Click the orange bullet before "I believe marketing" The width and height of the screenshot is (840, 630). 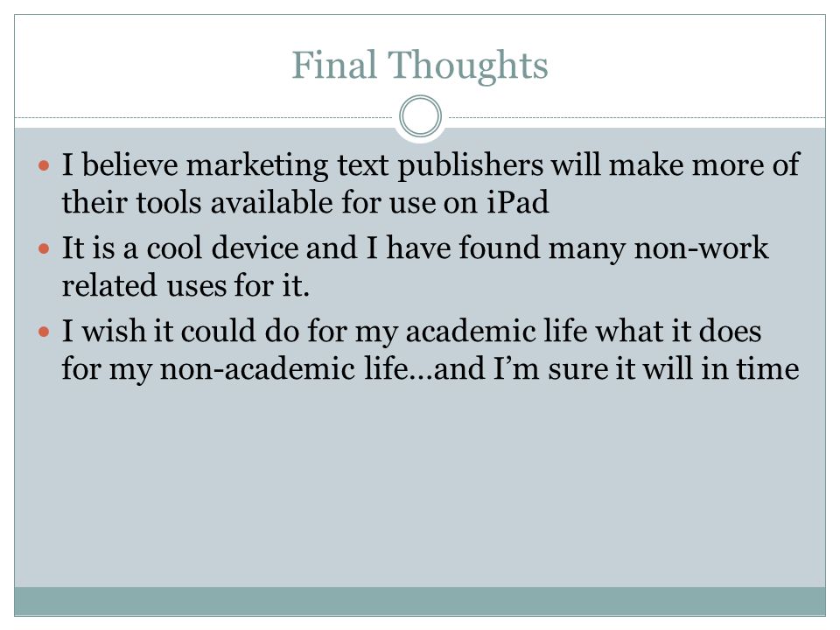click(x=44, y=165)
